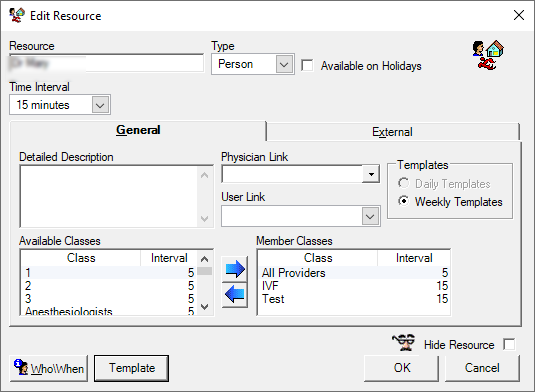
Task: Click the Template button
Action: coord(131,368)
